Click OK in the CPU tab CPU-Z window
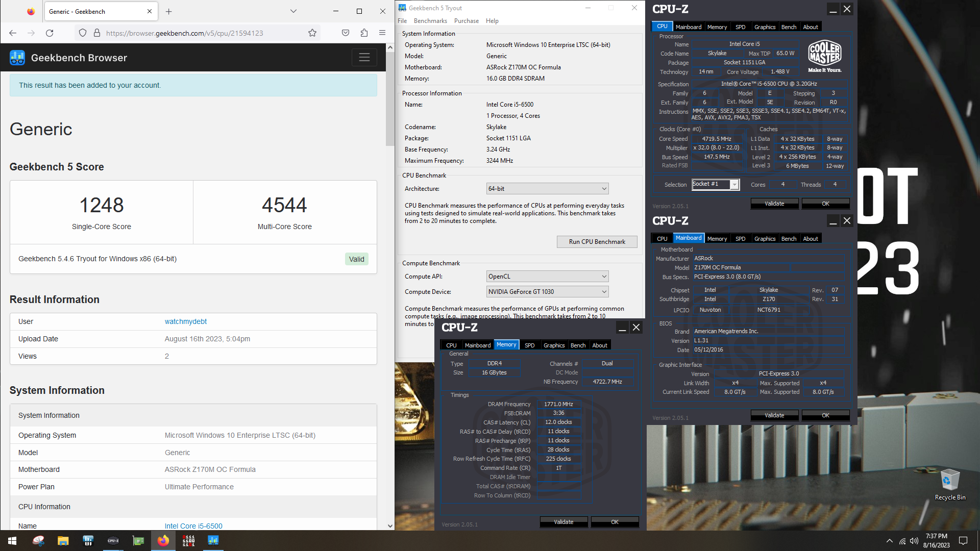This screenshot has height=551, width=980. point(825,204)
